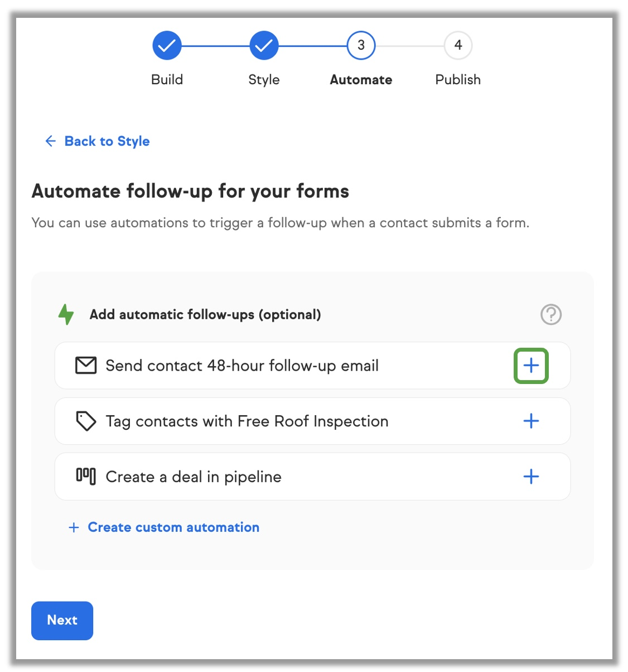Add the 48-hour follow-up email automation
The width and height of the screenshot is (628, 672).
pyautogui.click(x=531, y=366)
